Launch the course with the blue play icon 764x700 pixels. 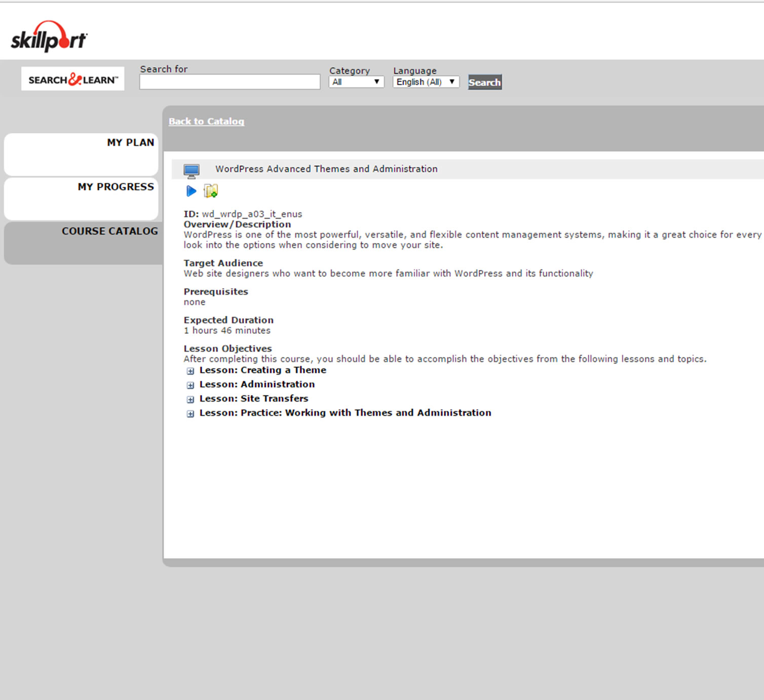pyautogui.click(x=192, y=191)
